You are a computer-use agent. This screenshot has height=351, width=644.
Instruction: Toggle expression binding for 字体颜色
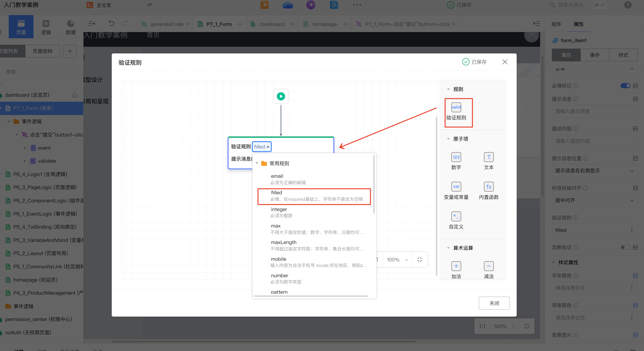[635, 276]
